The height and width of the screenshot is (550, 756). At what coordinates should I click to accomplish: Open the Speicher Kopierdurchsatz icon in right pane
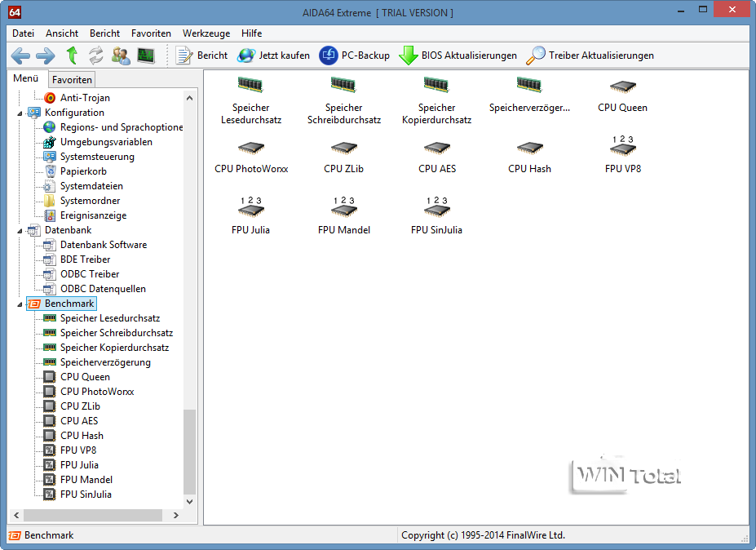(437, 86)
